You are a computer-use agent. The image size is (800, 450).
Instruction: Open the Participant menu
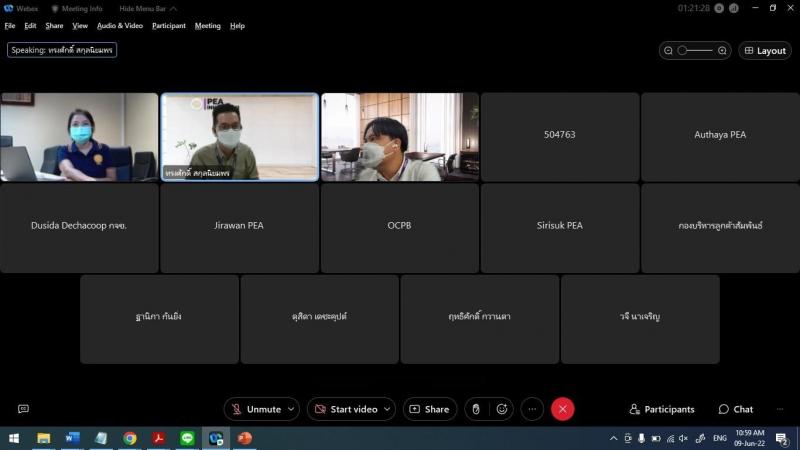[x=168, y=26]
